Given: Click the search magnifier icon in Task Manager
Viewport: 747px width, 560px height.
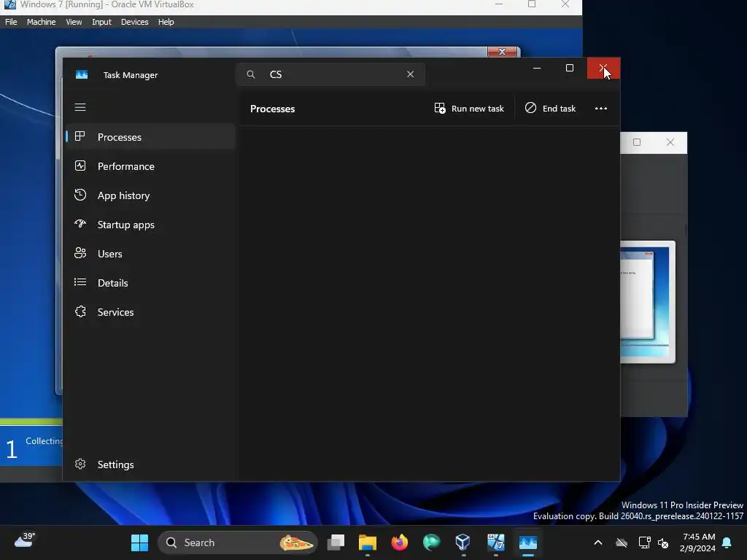Looking at the screenshot, I should point(251,74).
